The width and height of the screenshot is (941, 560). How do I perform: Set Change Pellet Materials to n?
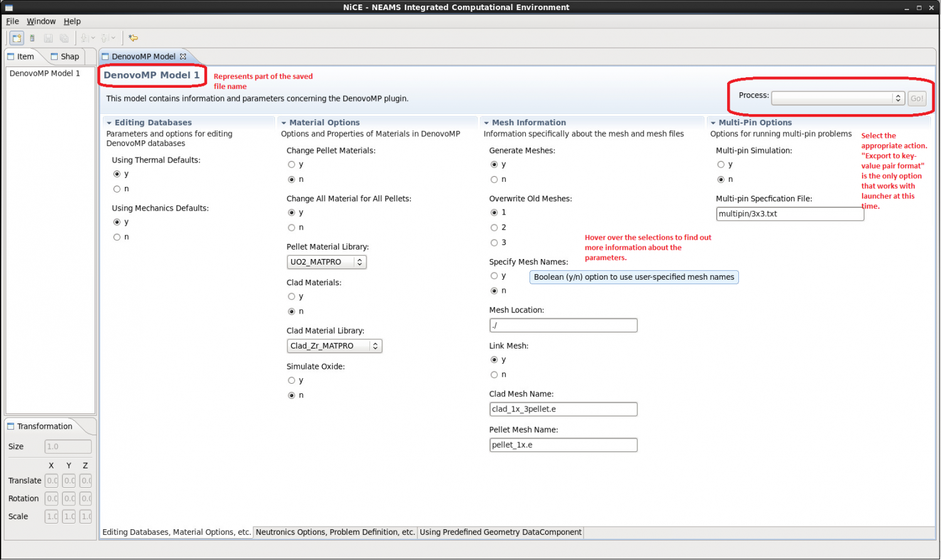(292, 180)
